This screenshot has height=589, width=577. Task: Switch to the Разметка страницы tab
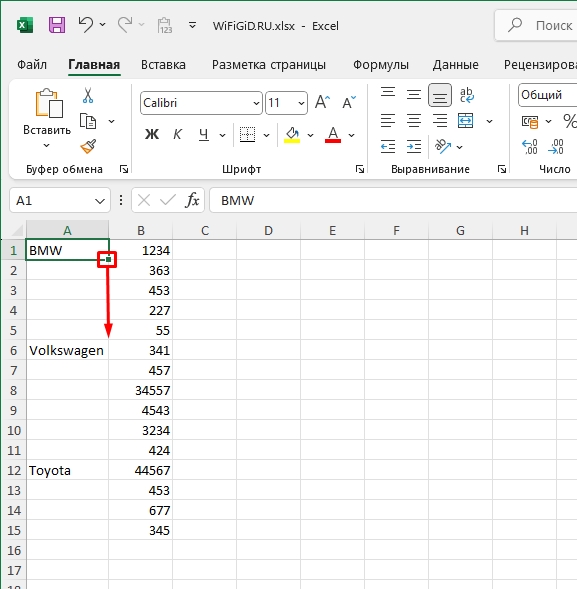(x=269, y=65)
